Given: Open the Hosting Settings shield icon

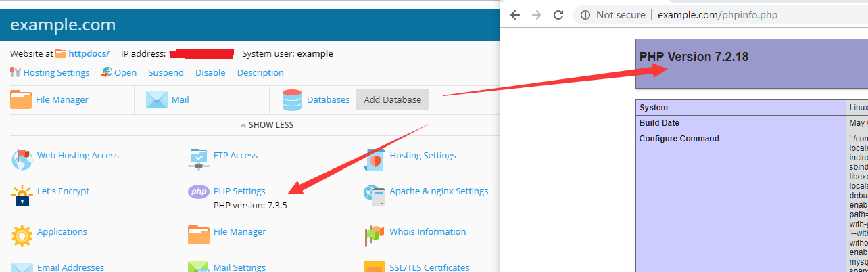Looking at the screenshot, I should [x=374, y=159].
